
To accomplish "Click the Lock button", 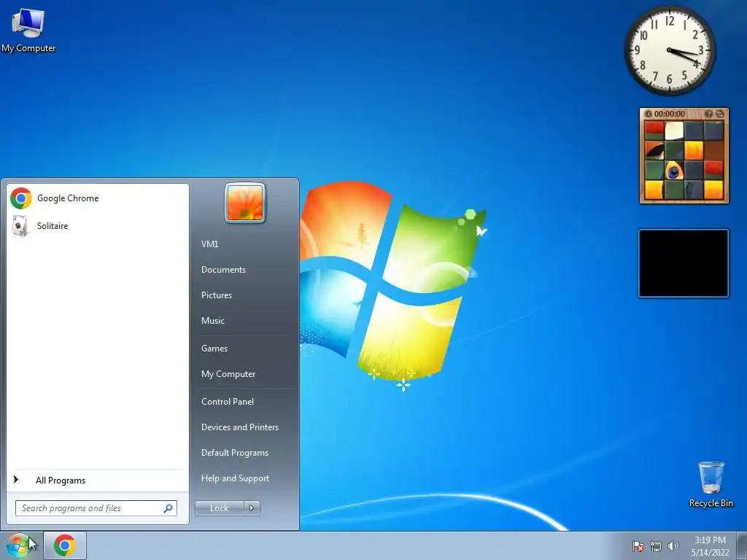I will coord(220,508).
